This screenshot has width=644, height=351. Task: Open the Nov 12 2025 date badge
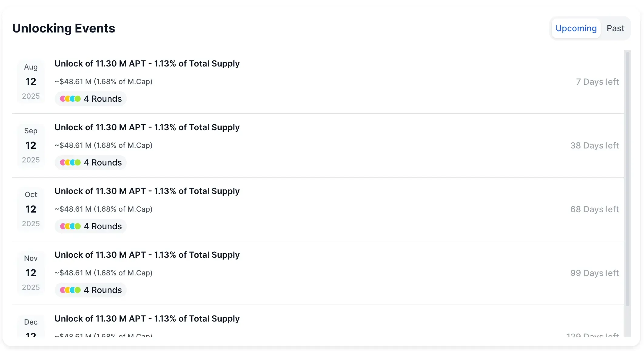[x=31, y=273]
